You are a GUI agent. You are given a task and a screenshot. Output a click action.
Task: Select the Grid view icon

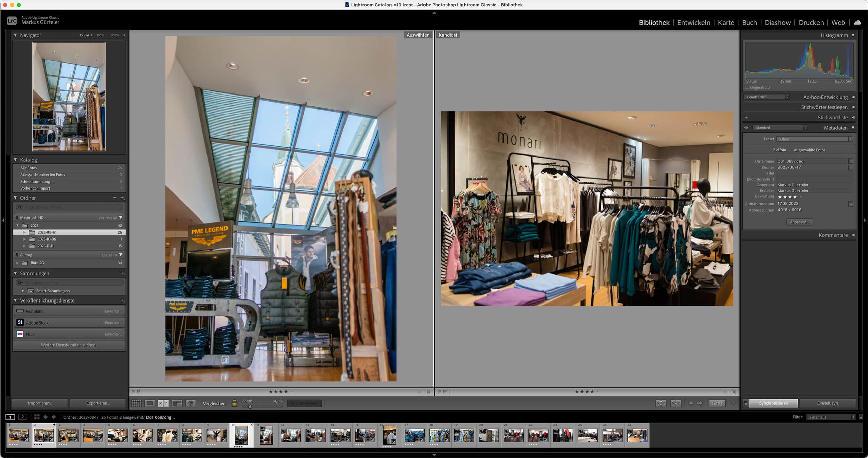tap(136, 403)
